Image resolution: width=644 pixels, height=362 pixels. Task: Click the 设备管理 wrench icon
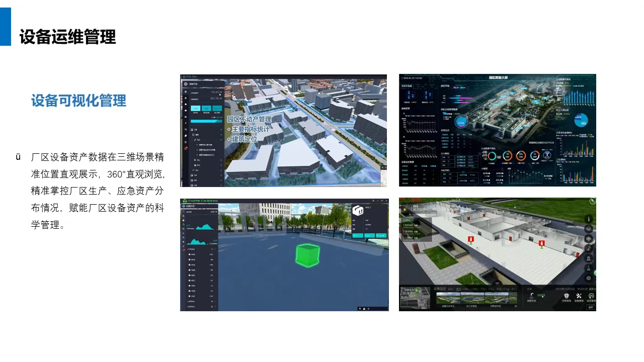click(579, 296)
